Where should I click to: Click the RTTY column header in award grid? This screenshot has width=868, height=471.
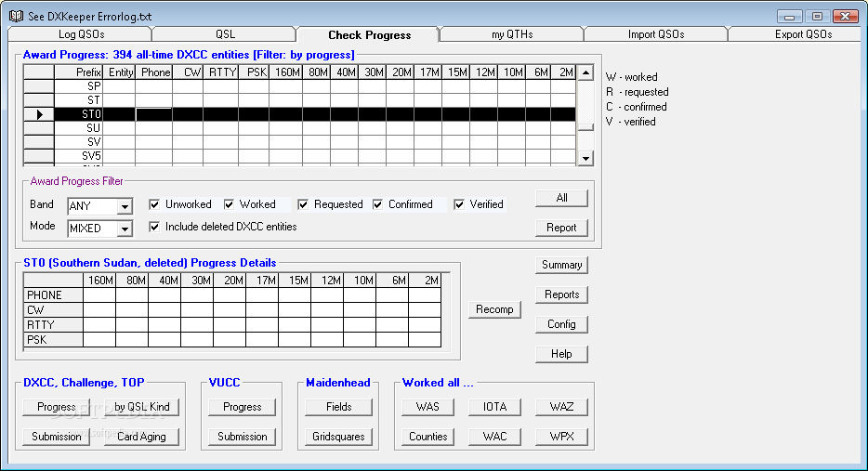coord(221,72)
